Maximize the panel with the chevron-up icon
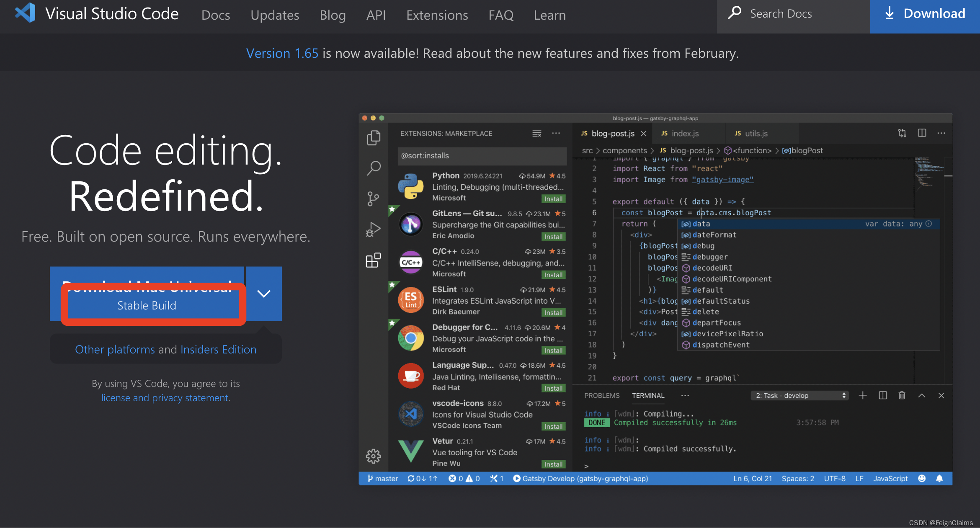Viewport: 980px width, 531px height. pyautogui.click(x=922, y=395)
